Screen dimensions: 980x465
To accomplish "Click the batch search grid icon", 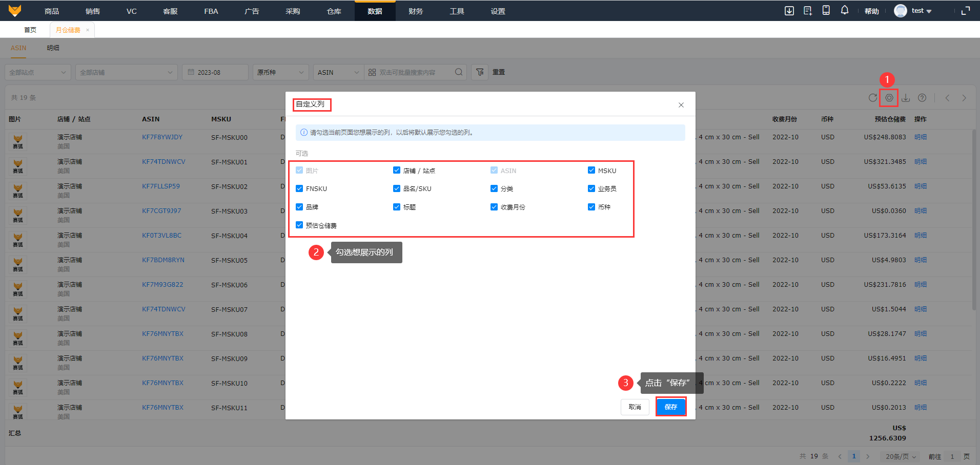I will point(372,72).
